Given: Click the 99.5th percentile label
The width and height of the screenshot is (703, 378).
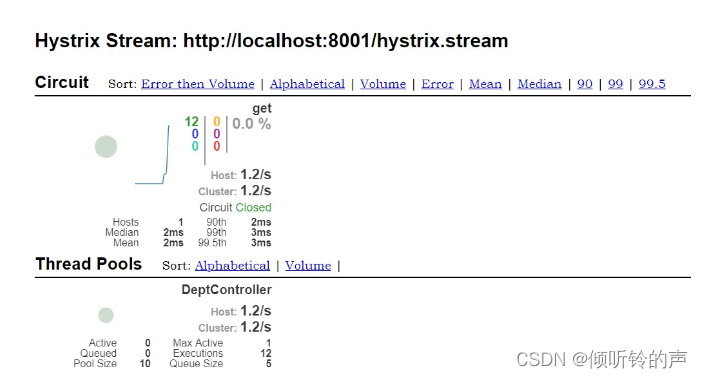Looking at the screenshot, I should click(212, 243).
